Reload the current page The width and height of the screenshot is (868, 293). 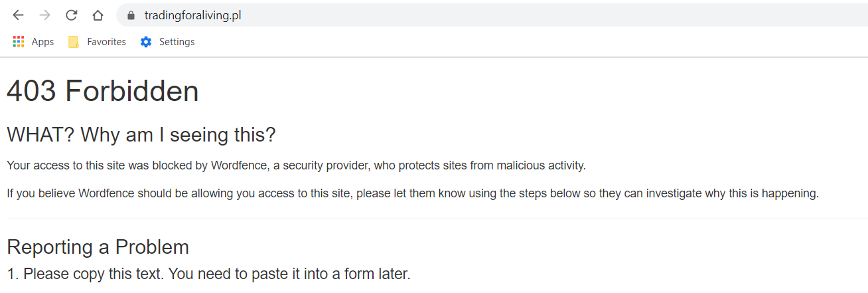71,15
